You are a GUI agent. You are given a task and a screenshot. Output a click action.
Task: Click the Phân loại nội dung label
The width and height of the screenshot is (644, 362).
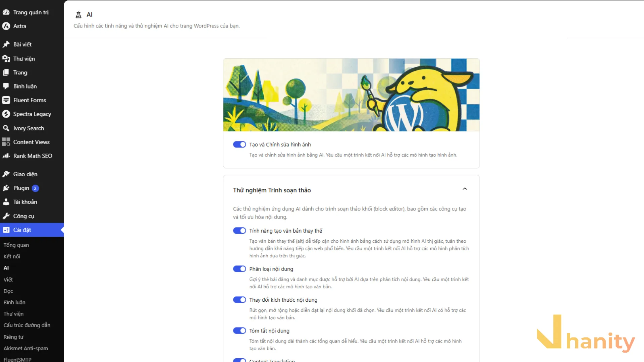[x=271, y=269]
